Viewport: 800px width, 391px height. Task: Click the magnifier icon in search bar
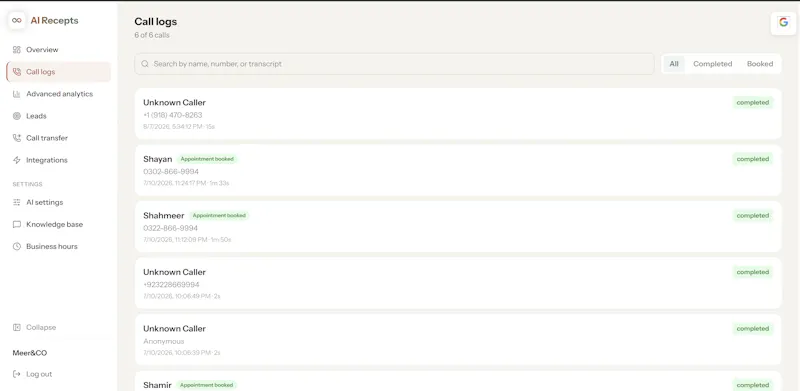pos(145,64)
